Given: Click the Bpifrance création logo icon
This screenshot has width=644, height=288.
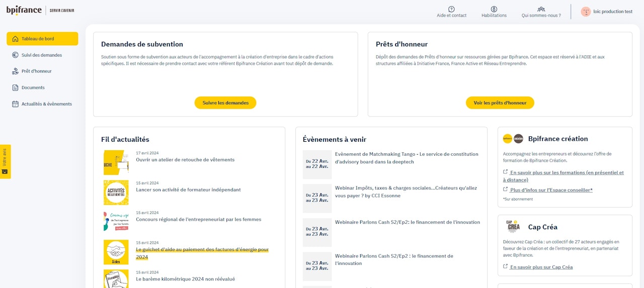Looking at the screenshot, I should pyautogui.click(x=513, y=139).
